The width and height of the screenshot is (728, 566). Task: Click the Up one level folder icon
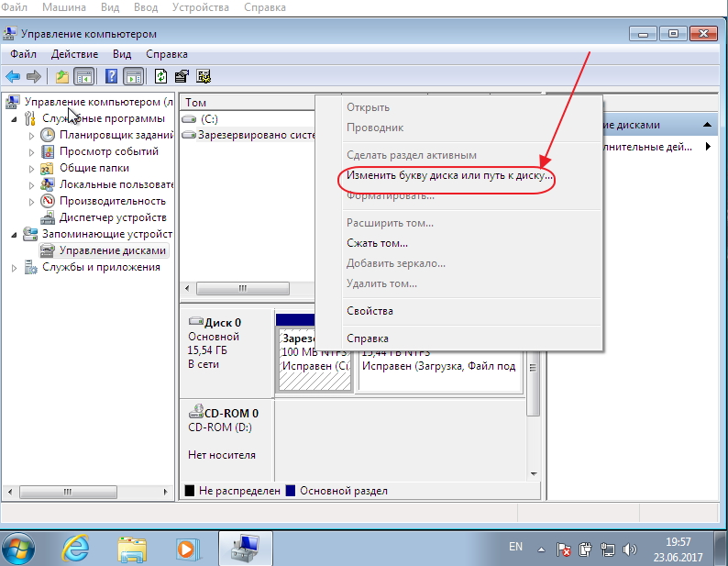click(61, 76)
